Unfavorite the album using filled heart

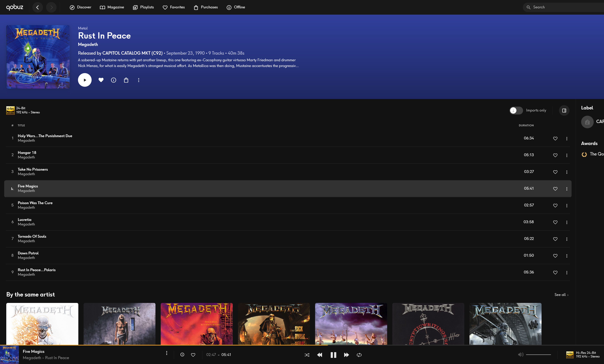point(101,80)
